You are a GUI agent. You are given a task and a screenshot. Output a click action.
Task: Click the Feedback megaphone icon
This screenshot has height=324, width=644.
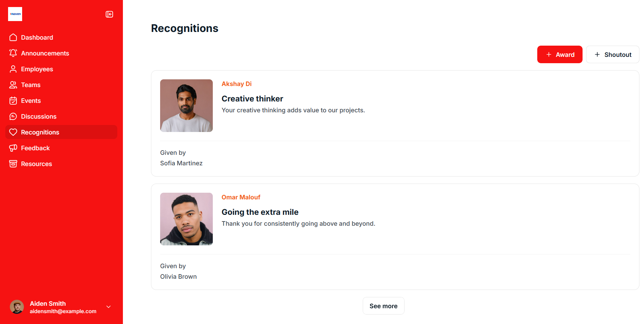(13, 148)
